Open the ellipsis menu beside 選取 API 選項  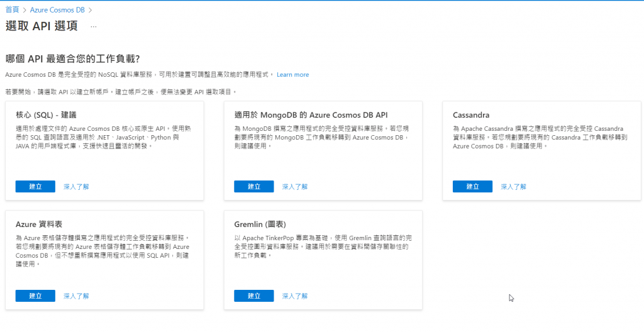tap(94, 26)
